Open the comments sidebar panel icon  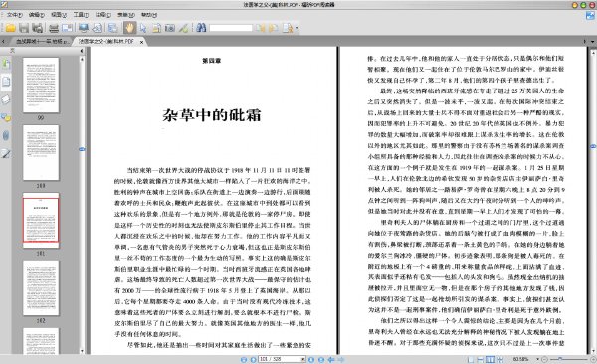click(x=6, y=117)
